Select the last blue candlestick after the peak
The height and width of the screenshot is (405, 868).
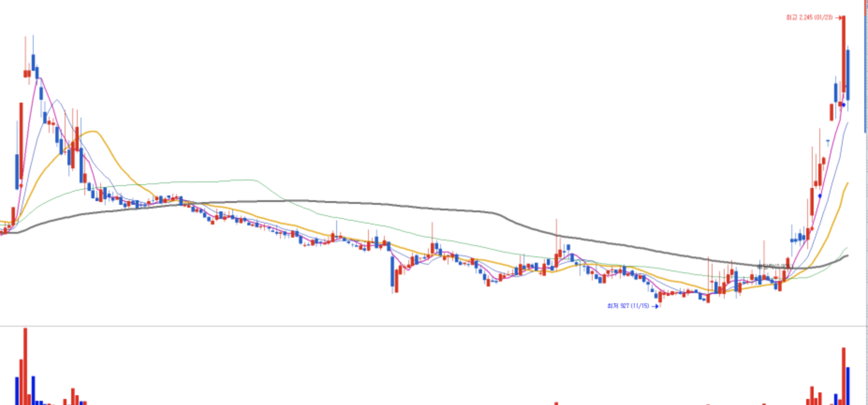coord(848,75)
